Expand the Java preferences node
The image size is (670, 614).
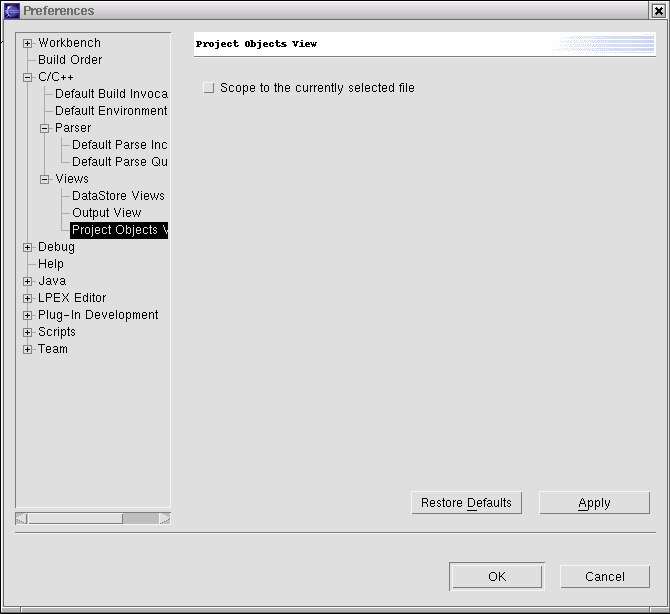pyautogui.click(x=28, y=282)
